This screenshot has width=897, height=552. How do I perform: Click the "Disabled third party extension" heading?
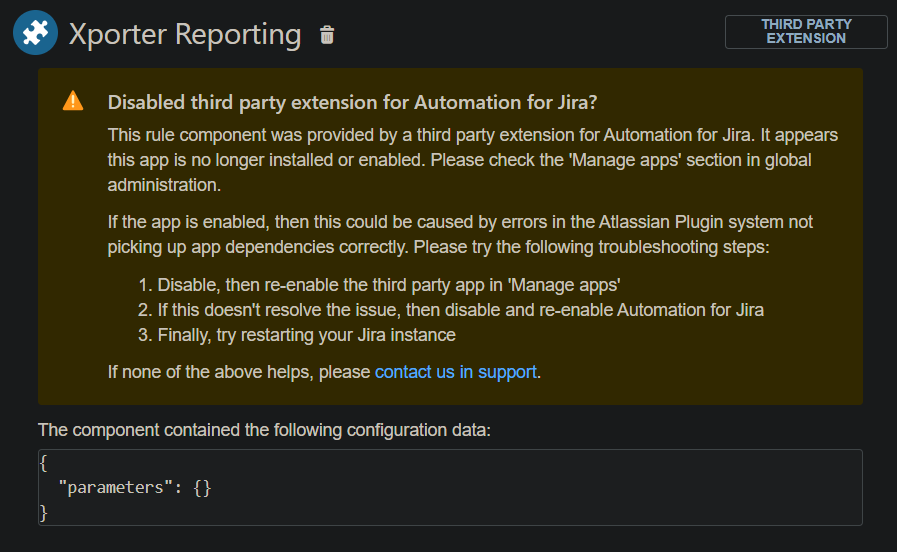(x=352, y=102)
